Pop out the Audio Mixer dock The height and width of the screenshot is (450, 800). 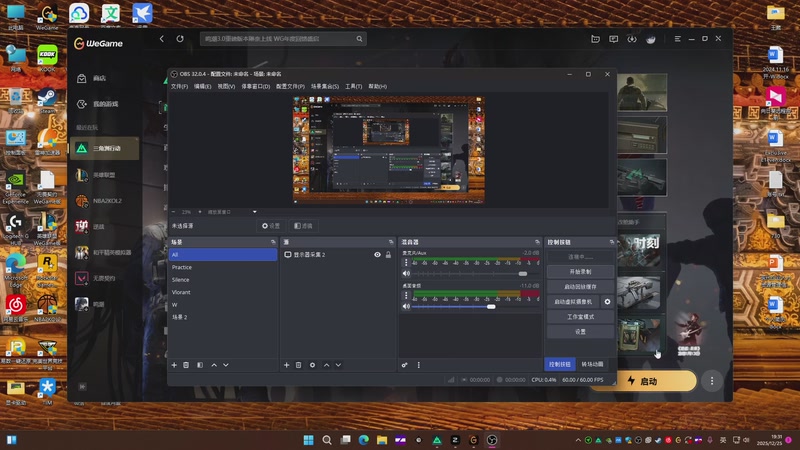click(537, 242)
